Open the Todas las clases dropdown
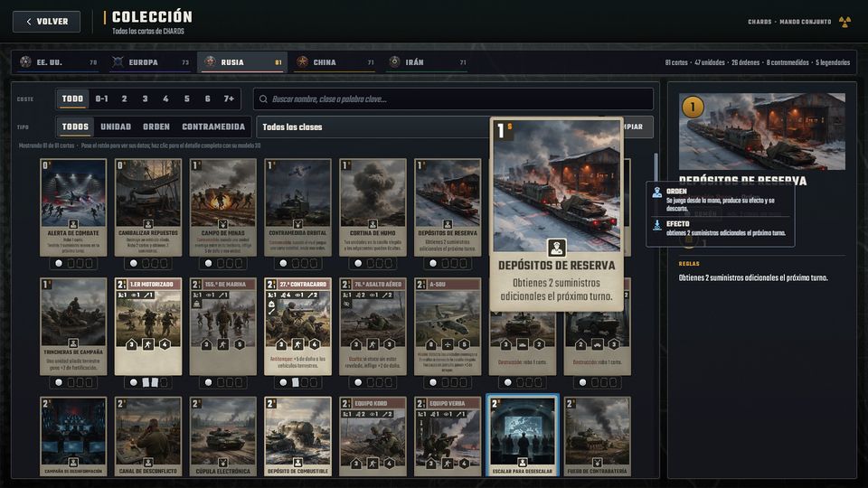This screenshot has height=488, width=868. pos(373,127)
